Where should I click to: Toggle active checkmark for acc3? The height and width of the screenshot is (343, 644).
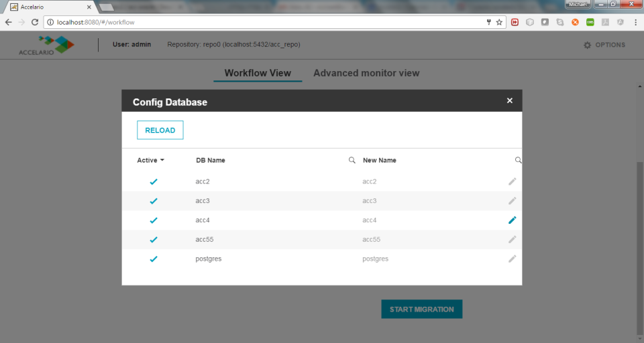click(x=154, y=201)
